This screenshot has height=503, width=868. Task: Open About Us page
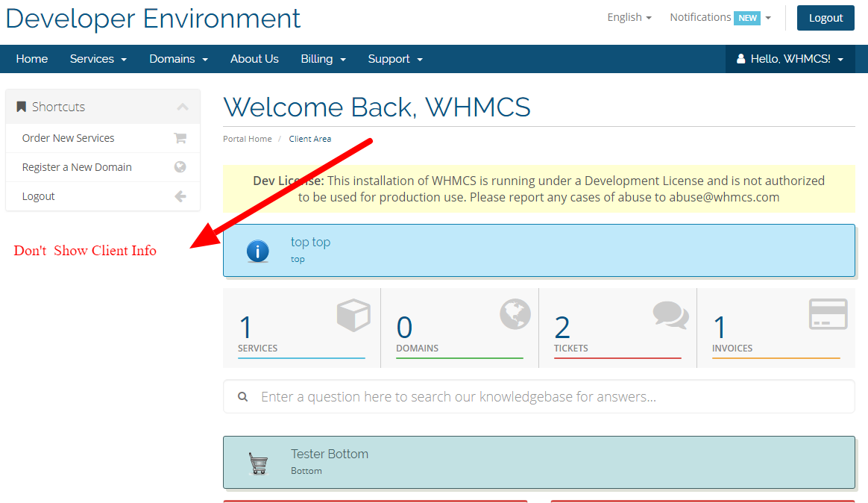pyautogui.click(x=254, y=59)
